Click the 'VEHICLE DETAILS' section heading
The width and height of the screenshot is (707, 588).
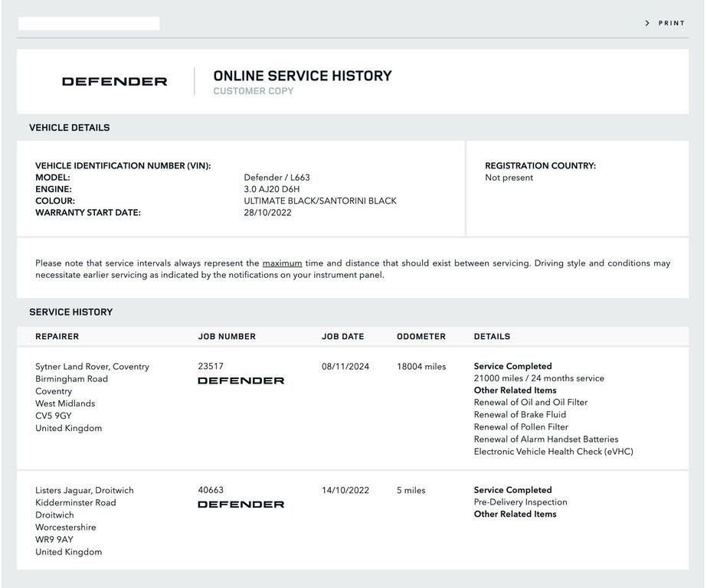(x=70, y=128)
